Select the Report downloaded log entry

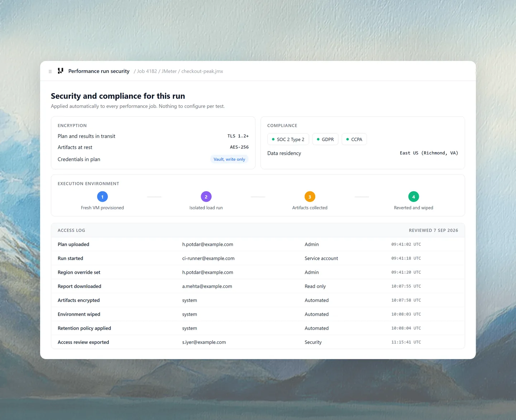pyautogui.click(x=258, y=286)
